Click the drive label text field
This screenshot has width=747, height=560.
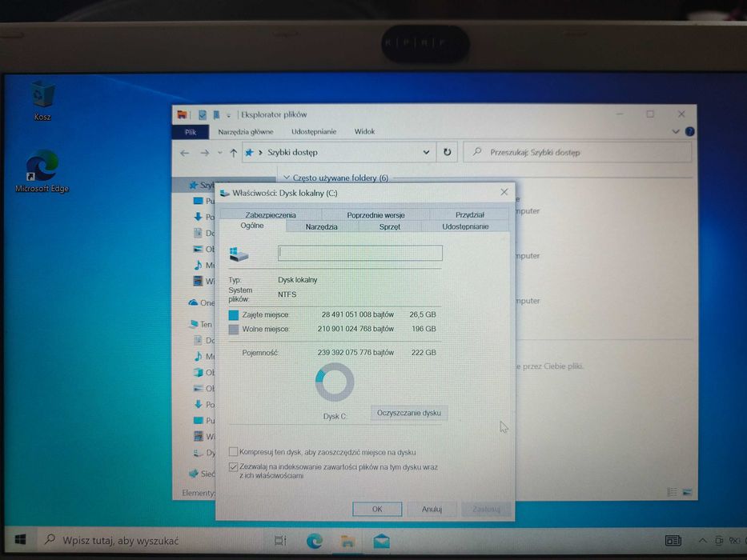coord(360,253)
